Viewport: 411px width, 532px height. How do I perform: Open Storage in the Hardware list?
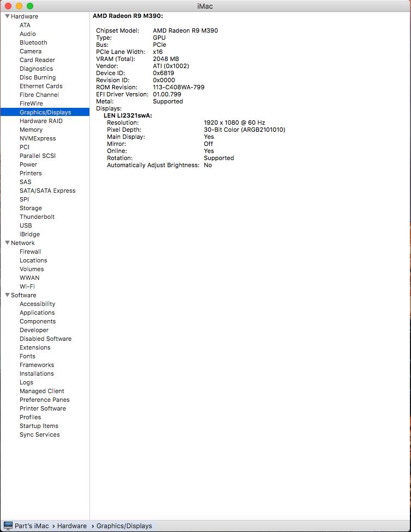(x=31, y=208)
